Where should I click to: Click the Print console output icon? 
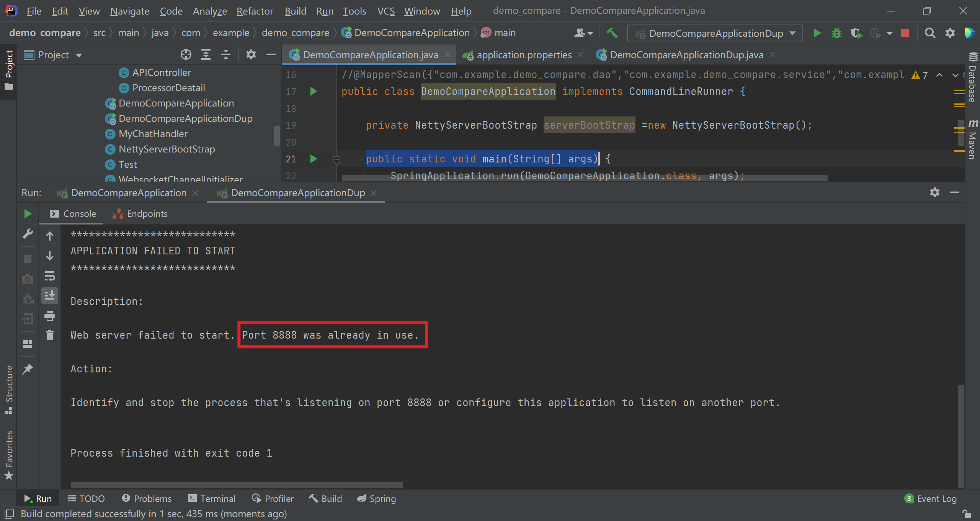pos(50,316)
